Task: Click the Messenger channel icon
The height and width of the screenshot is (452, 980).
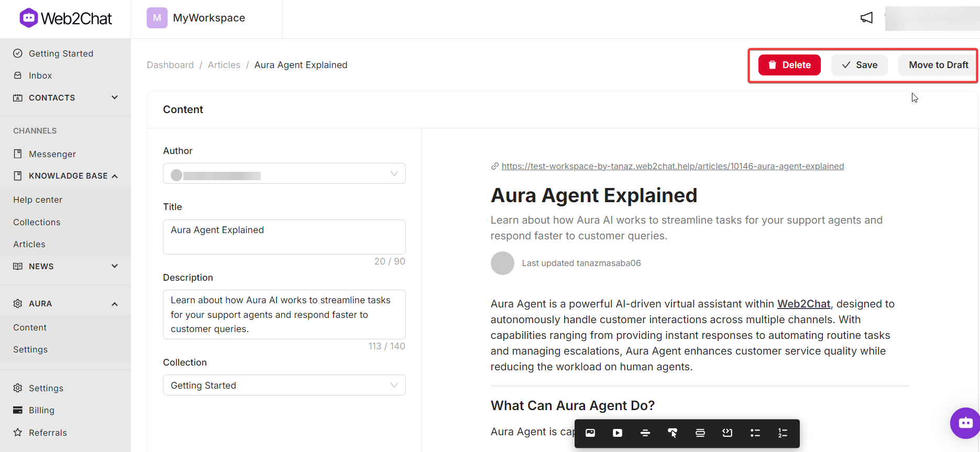Action: (18, 154)
